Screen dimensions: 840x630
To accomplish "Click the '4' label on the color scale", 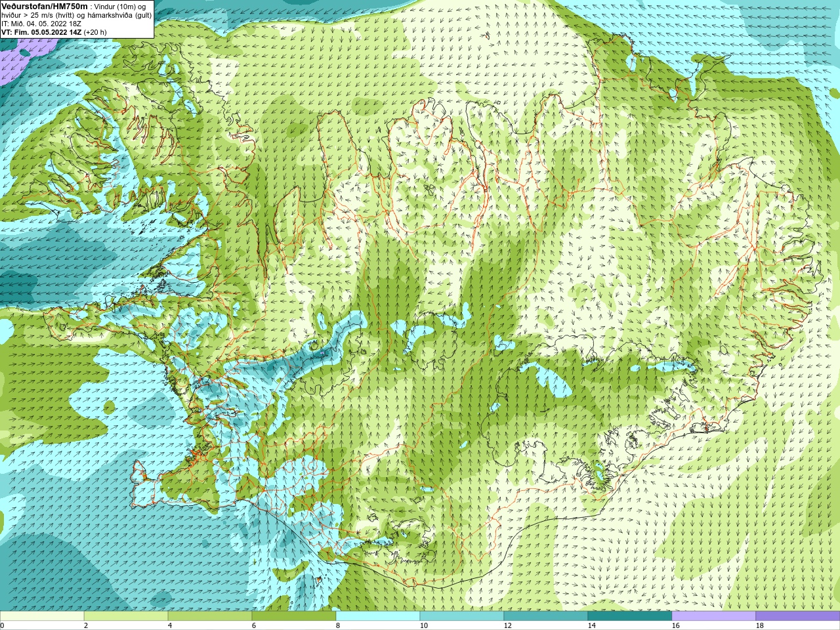I will (170, 625).
